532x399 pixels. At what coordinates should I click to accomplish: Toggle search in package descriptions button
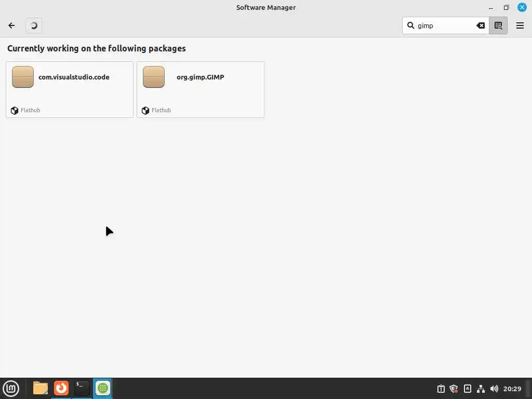[x=498, y=25]
